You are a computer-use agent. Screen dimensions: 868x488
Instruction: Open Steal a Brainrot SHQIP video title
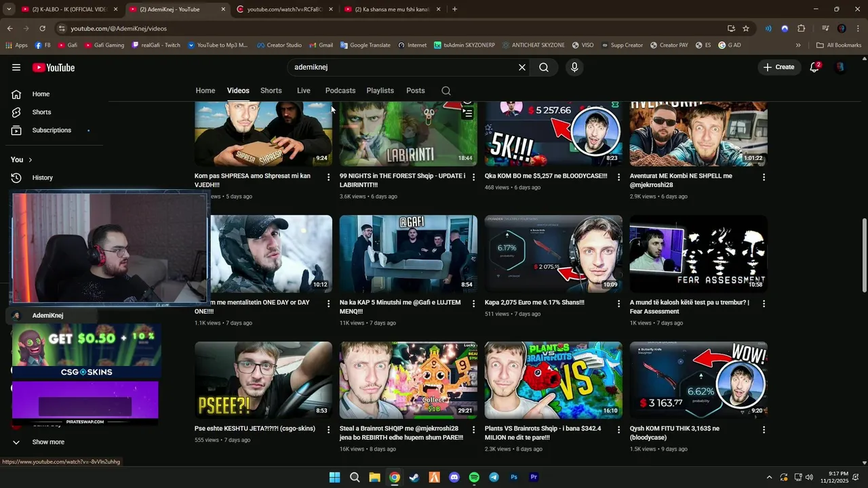tap(401, 433)
